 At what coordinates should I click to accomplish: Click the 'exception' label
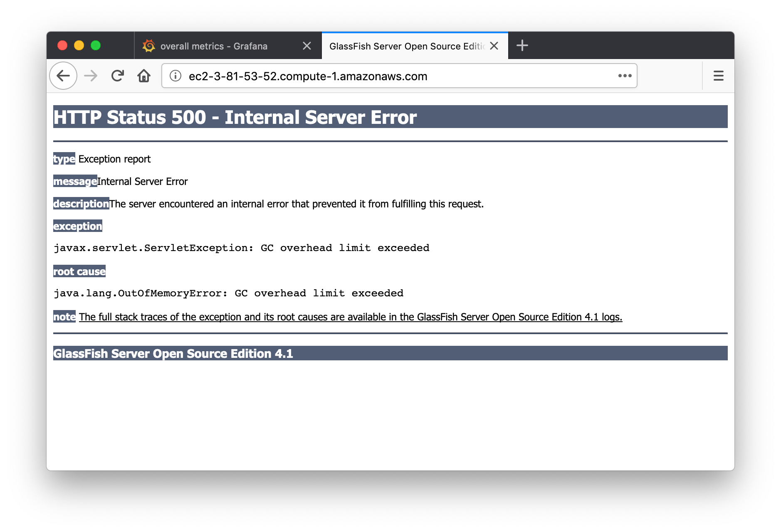78,226
